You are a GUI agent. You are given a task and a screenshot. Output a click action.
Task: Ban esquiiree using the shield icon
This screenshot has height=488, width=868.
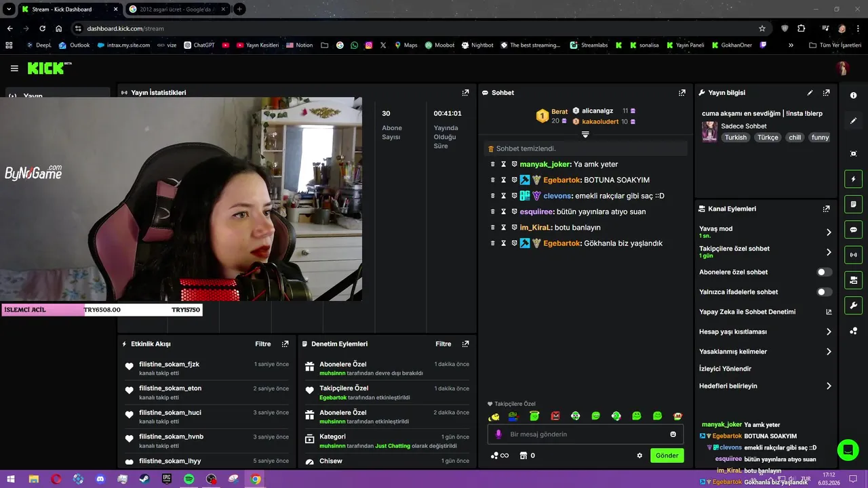[x=514, y=211]
